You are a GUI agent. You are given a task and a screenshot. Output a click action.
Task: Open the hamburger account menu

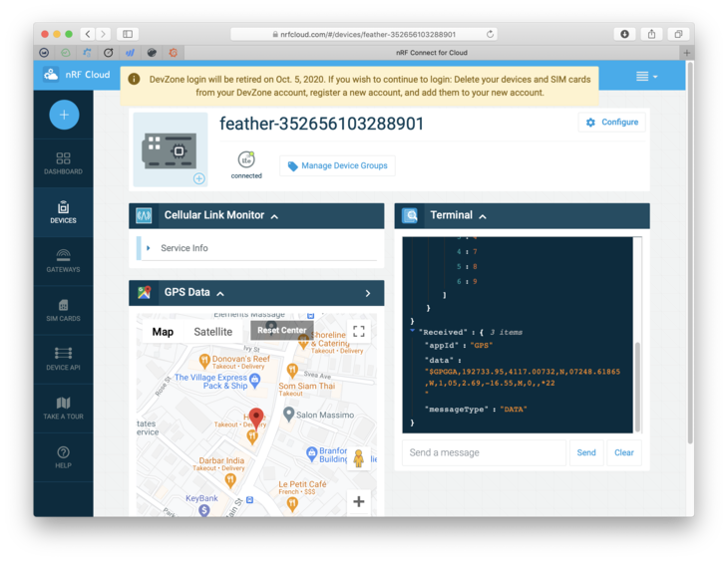point(646,76)
